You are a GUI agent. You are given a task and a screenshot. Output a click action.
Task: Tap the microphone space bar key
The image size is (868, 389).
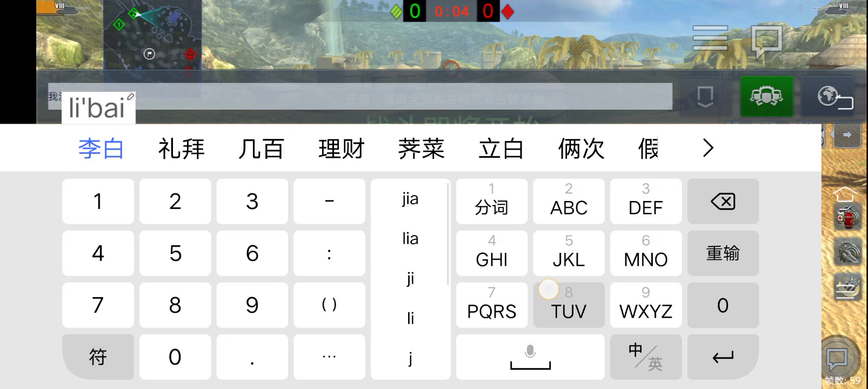click(x=530, y=357)
